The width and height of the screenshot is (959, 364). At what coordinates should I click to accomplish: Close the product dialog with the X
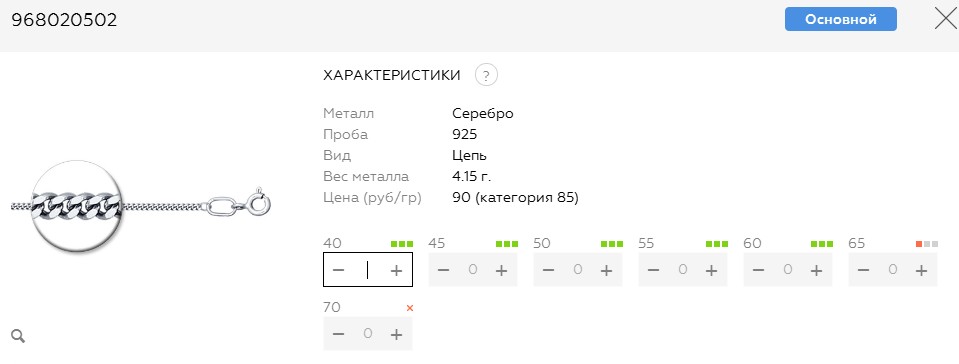947,18
